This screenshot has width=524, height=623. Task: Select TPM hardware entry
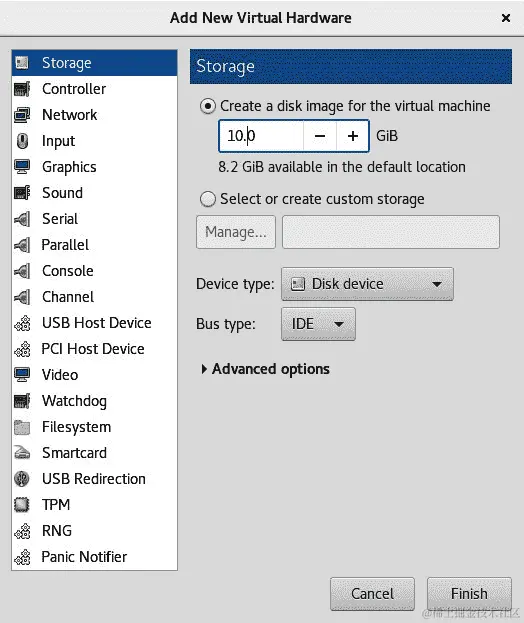95,505
